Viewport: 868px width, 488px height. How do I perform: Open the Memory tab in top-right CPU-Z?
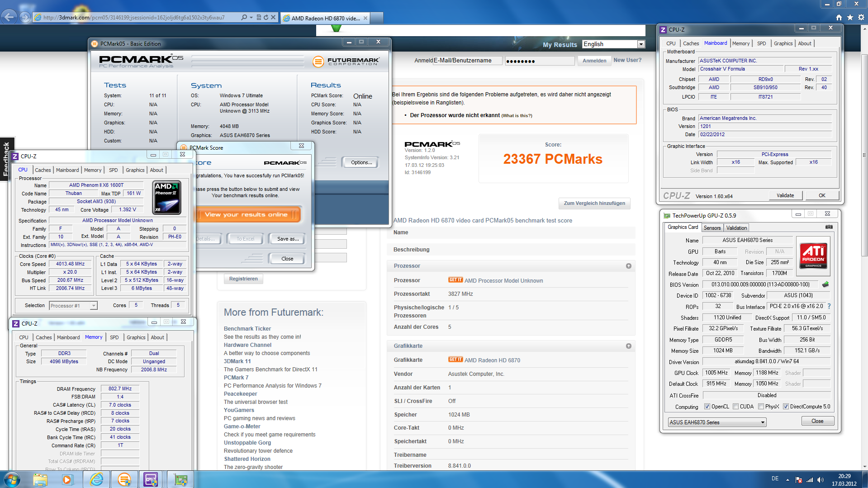(741, 43)
